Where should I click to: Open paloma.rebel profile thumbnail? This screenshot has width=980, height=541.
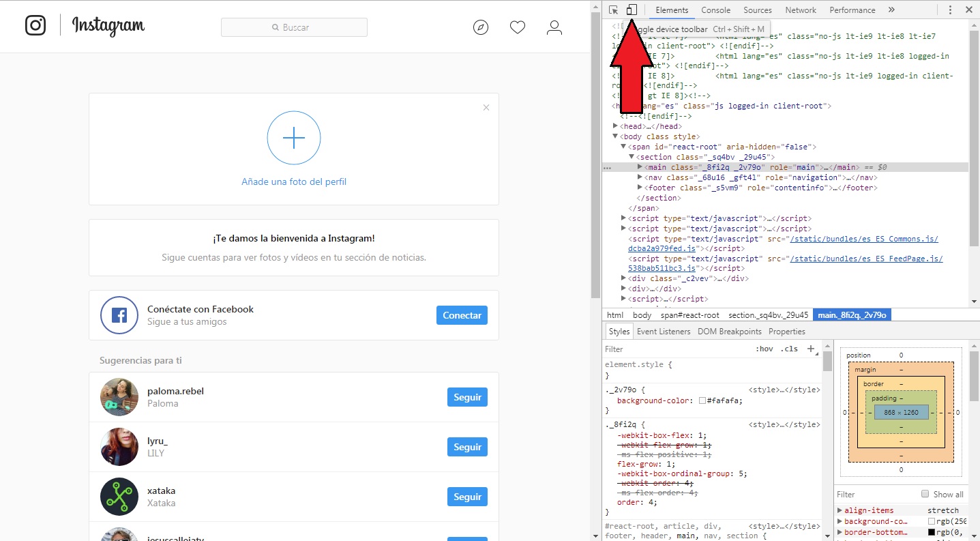click(x=119, y=397)
